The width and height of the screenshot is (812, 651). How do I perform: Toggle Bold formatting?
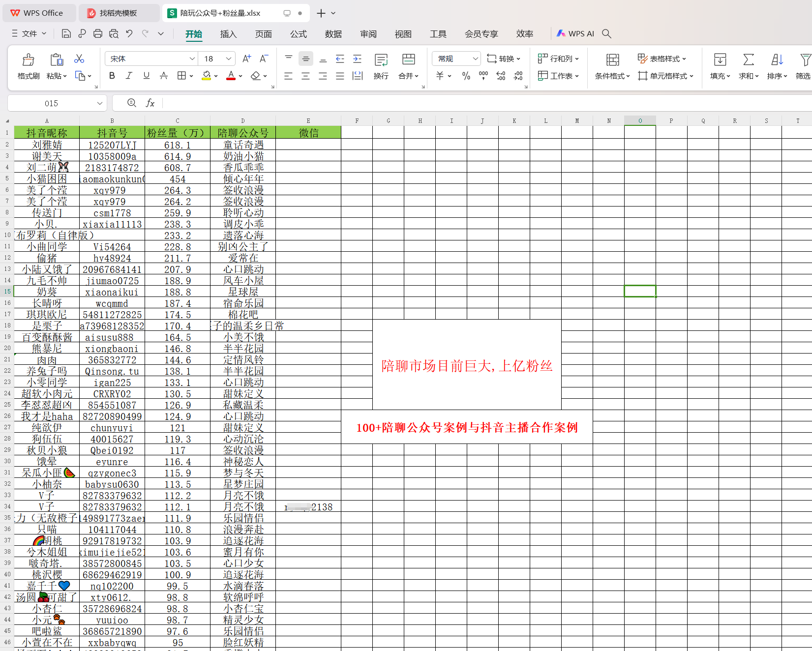click(x=112, y=76)
